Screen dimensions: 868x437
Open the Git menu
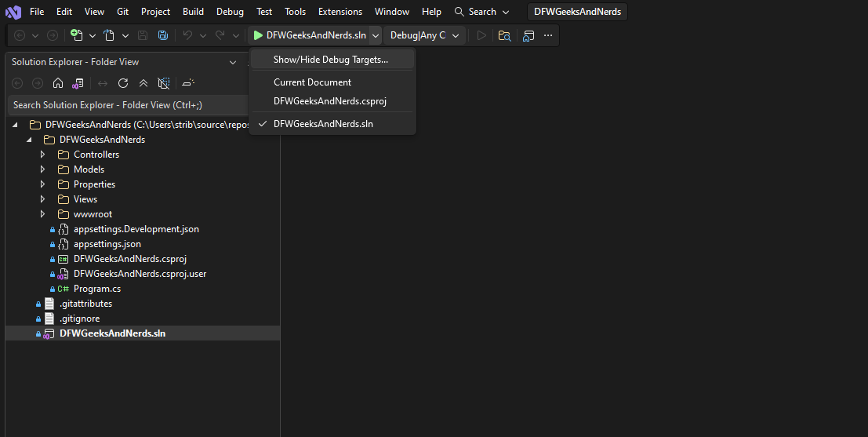click(123, 12)
